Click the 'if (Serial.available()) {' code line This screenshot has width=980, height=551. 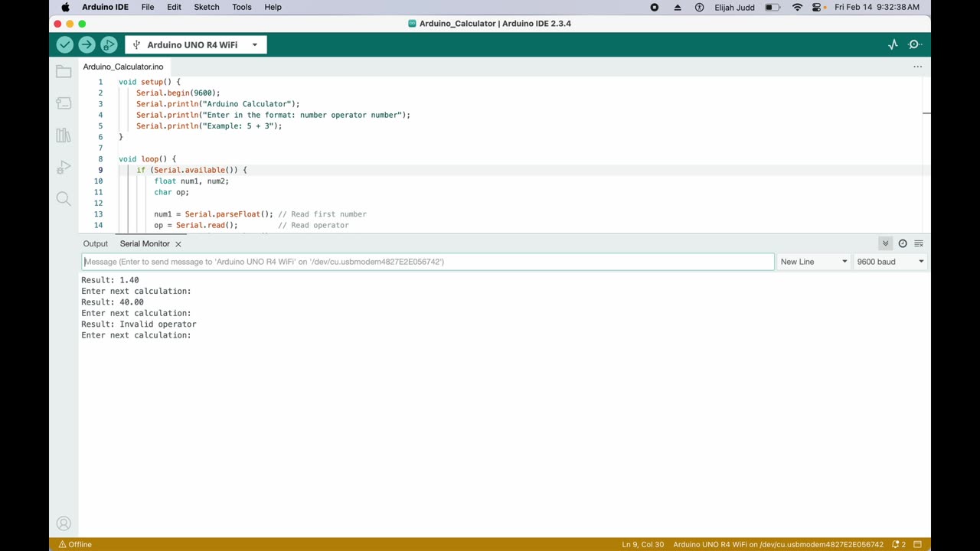(192, 170)
